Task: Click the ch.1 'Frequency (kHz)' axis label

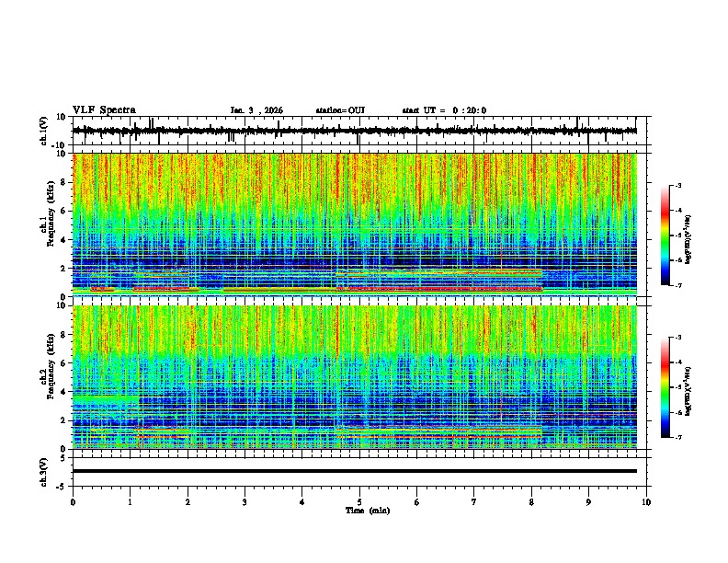Action: pos(51,214)
